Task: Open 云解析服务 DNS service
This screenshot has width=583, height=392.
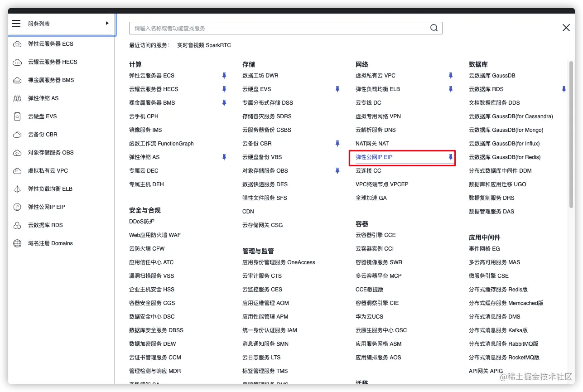Action: [x=376, y=130]
